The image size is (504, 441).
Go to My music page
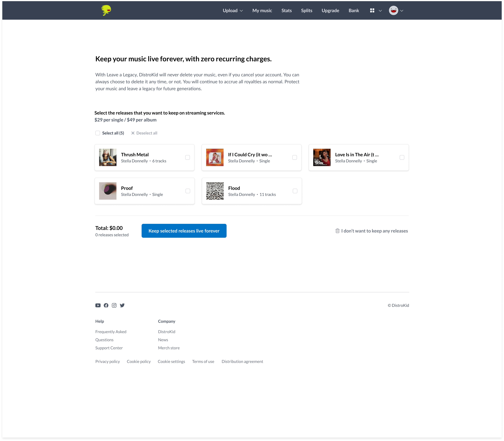tap(262, 11)
